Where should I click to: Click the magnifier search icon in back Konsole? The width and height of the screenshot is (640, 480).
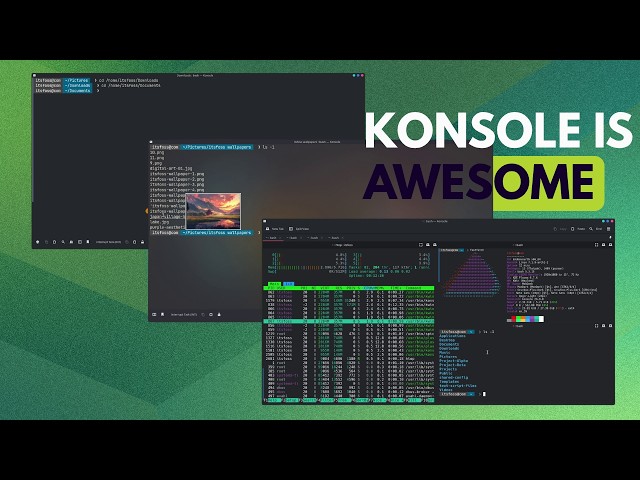click(63, 242)
